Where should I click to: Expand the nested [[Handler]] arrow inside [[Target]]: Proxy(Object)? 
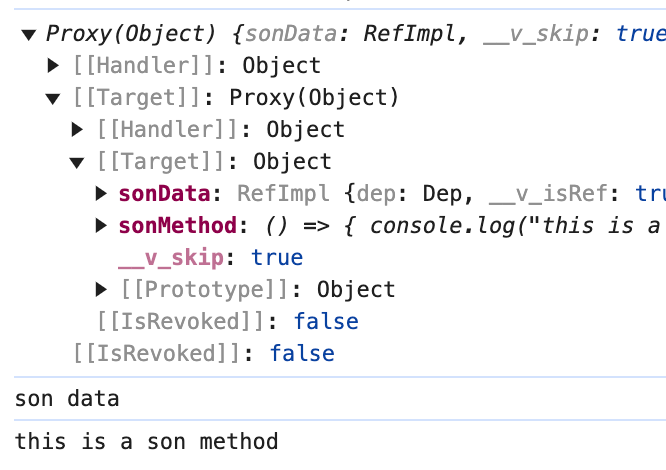pyautogui.click(x=78, y=130)
